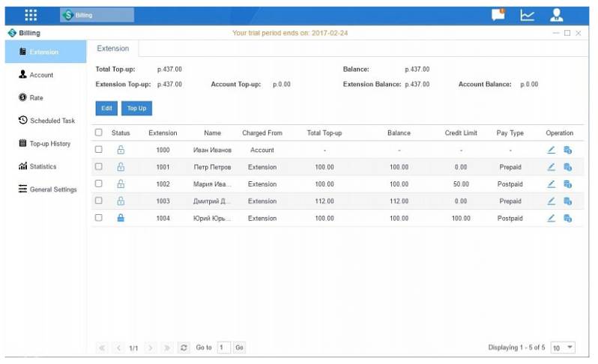
Task: Refresh the extension list
Action: click(184, 348)
